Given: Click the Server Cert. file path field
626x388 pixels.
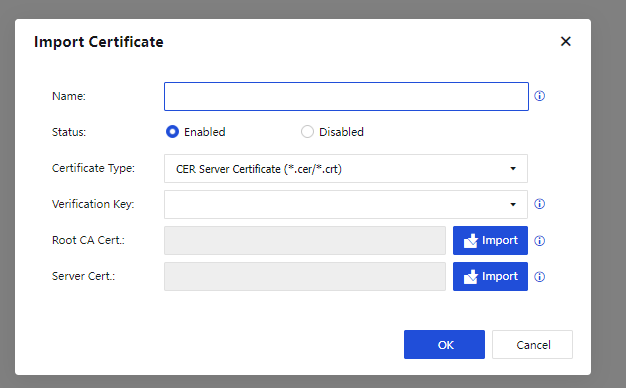Looking at the screenshot, I should (305, 276).
